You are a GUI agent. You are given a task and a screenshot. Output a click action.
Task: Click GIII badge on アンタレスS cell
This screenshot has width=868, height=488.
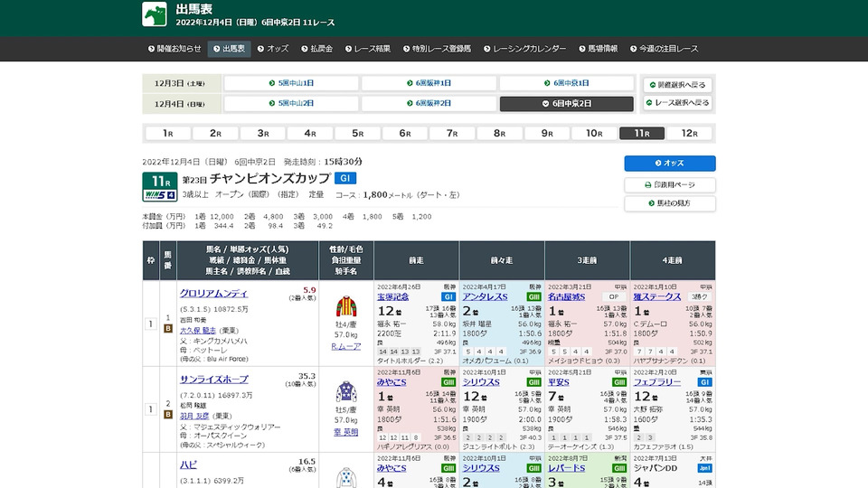[533, 297]
